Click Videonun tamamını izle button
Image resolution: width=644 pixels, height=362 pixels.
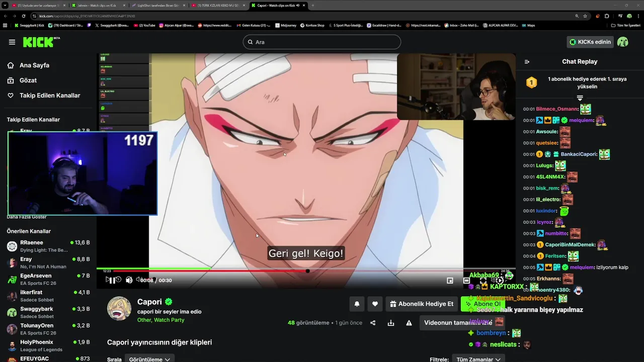(462, 323)
